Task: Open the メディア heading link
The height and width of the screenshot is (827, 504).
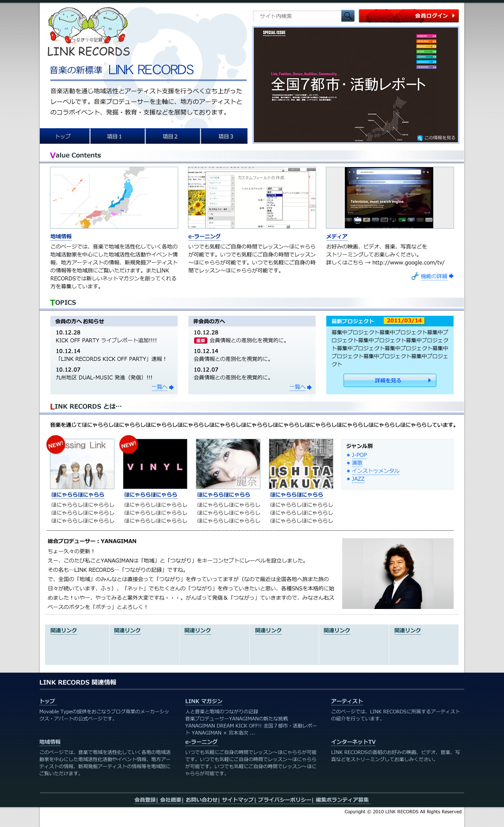Action: [x=337, y=237]
